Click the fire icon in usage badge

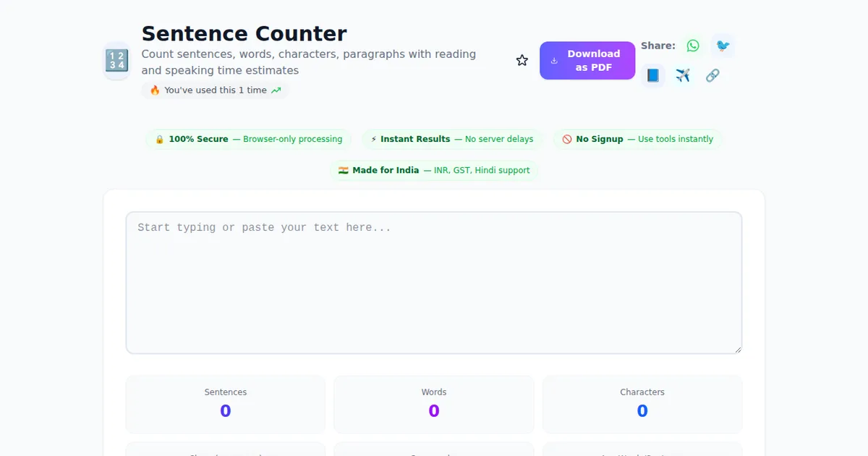155,90
